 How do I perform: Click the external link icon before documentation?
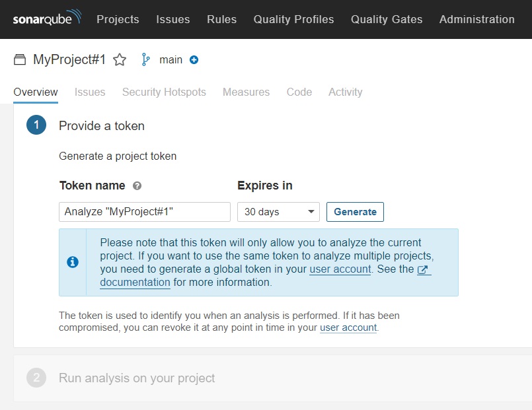(422, 269)
